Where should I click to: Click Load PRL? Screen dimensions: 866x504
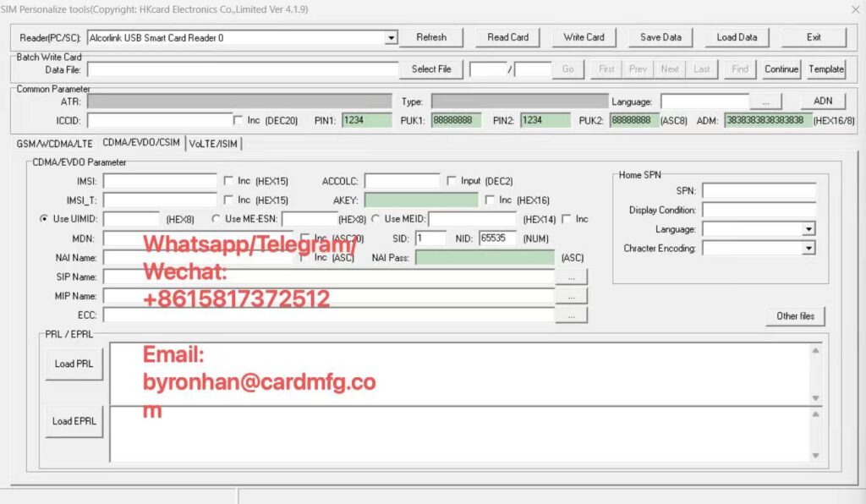tap(74, 364)
